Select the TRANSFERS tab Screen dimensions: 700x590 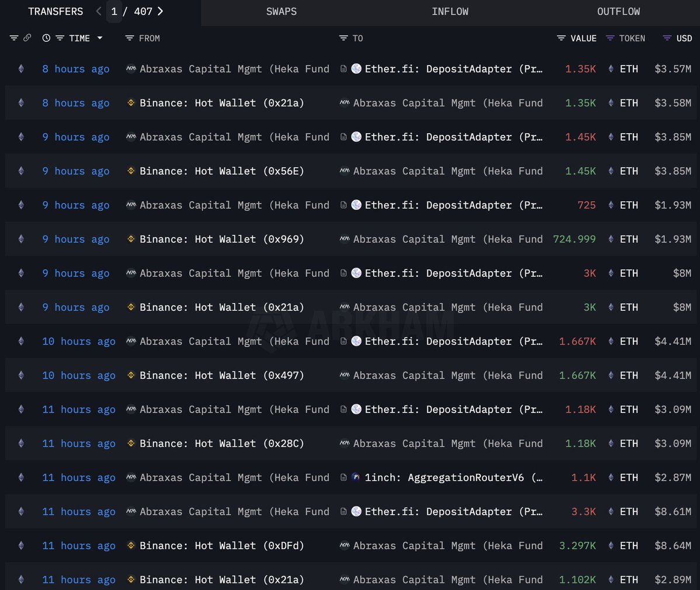click(55, 12)
